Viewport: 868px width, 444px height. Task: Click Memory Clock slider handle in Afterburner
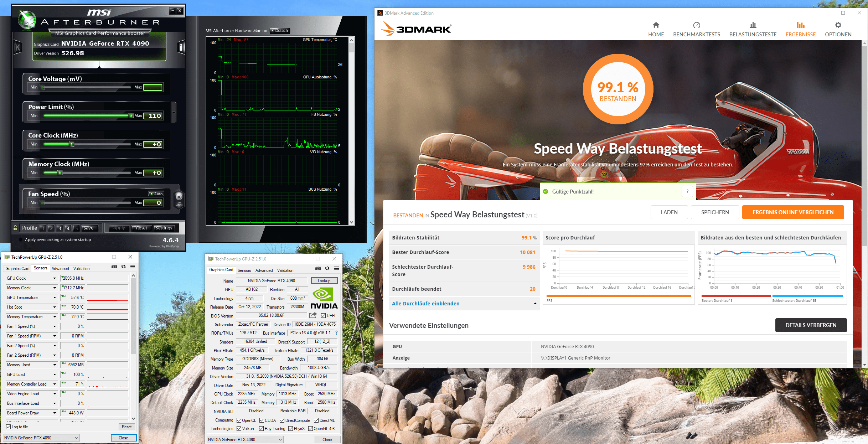60,172
